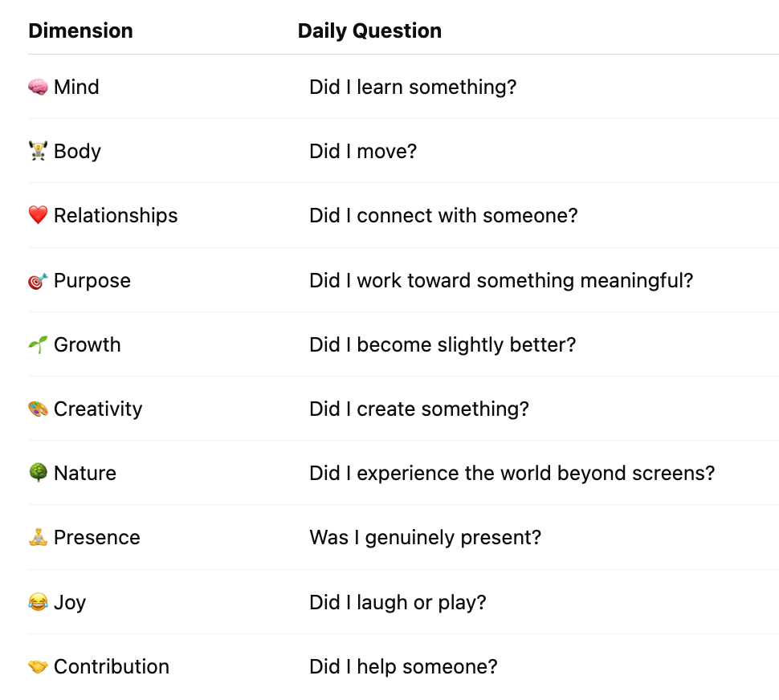The image size is (779, 700).
Task: Click the meditation emoji beside Presence
Action: [38, 537]
